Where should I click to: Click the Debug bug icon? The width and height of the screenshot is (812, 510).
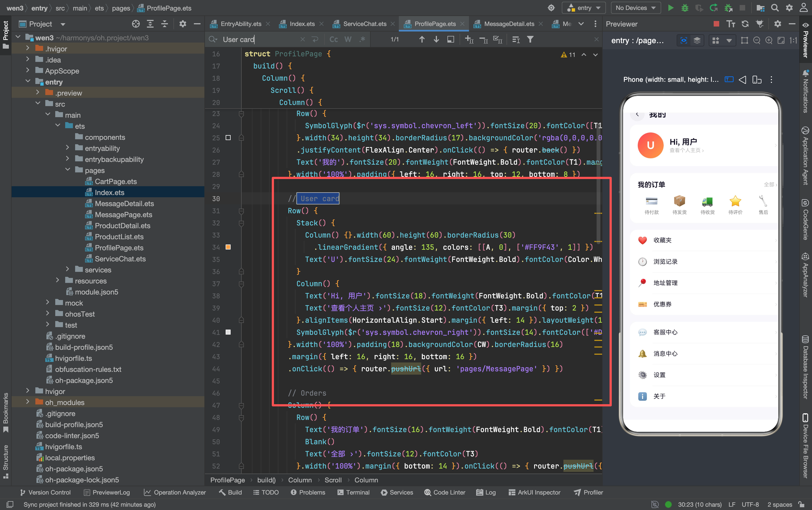[x=685, y=8]
